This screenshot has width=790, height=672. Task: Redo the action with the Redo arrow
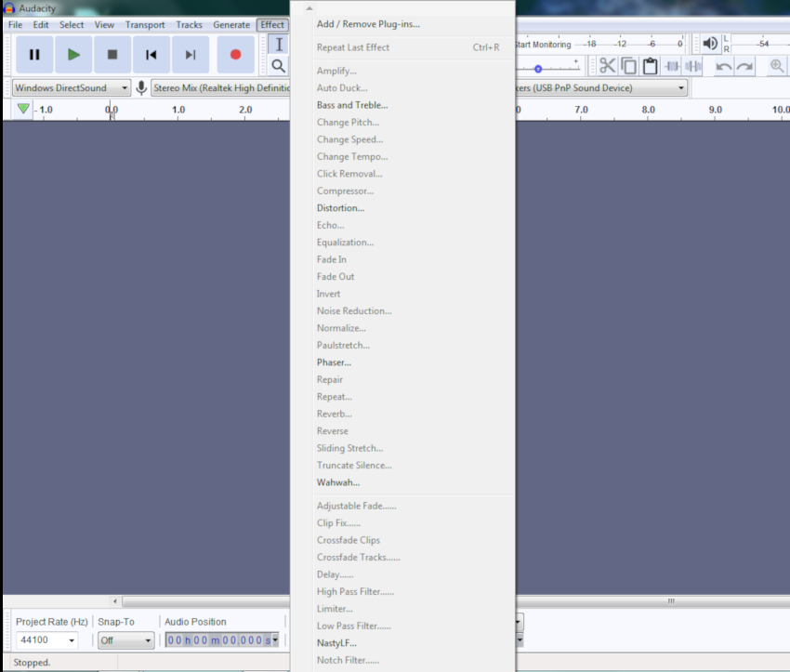point(745,66)
